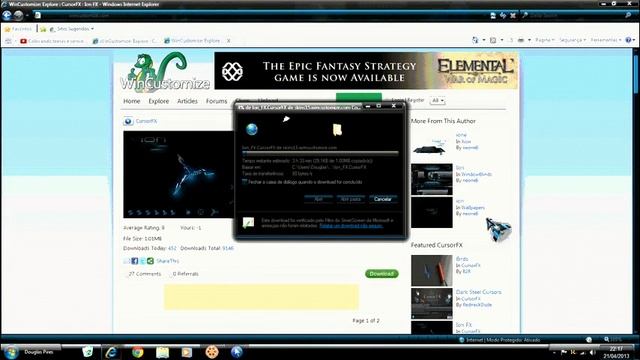
Task: Open Internet Explorer from the taskbar
Action: click(x=111, y=352)
